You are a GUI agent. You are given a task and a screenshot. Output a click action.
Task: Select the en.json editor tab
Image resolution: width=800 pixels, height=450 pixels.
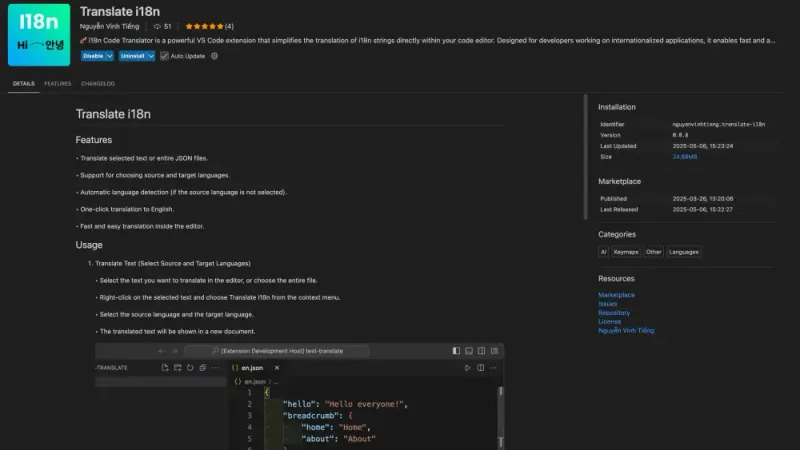tap(252, 367)
